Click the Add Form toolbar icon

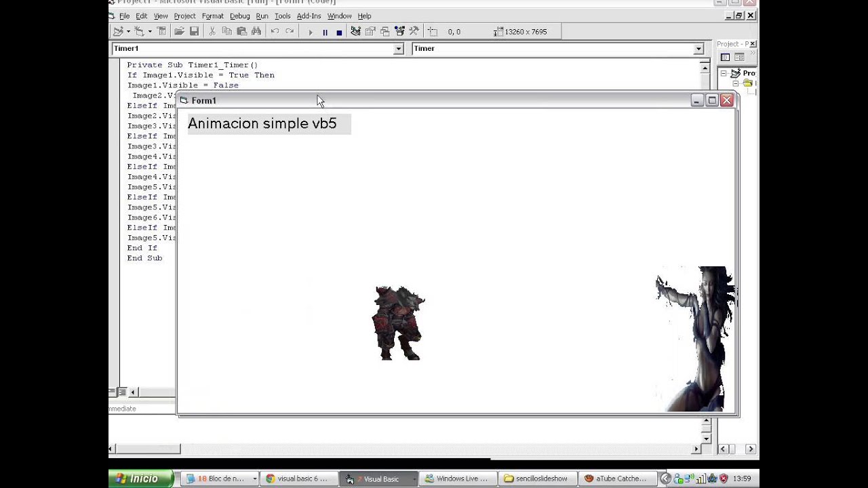pyautogui.click(x=139, y=31)
